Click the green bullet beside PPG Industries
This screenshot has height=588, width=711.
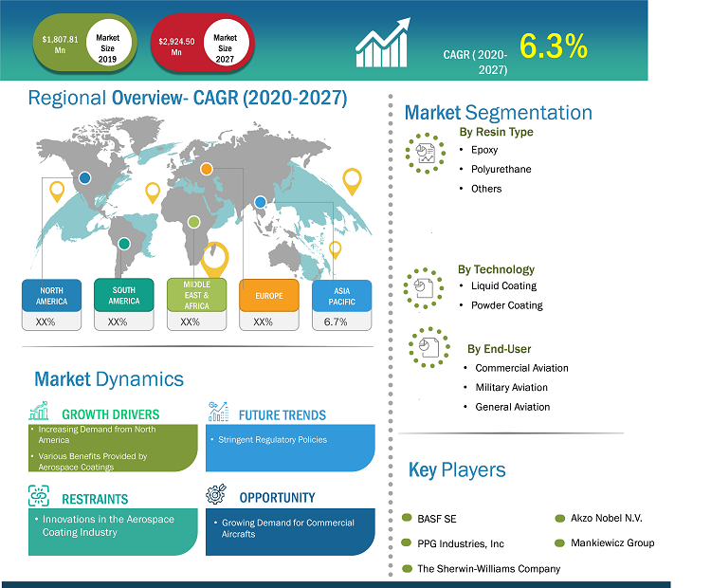click(x=407, y=542)
